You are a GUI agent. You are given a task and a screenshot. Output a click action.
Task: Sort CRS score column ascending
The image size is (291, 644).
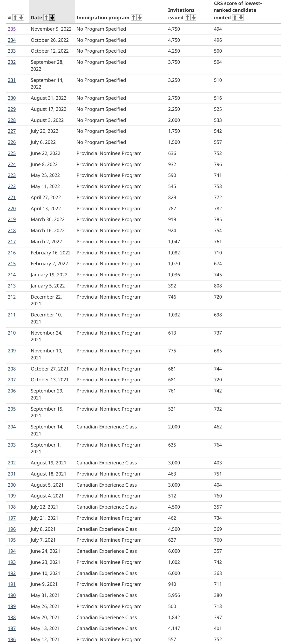pyautogui.click(x=235, y=17)
